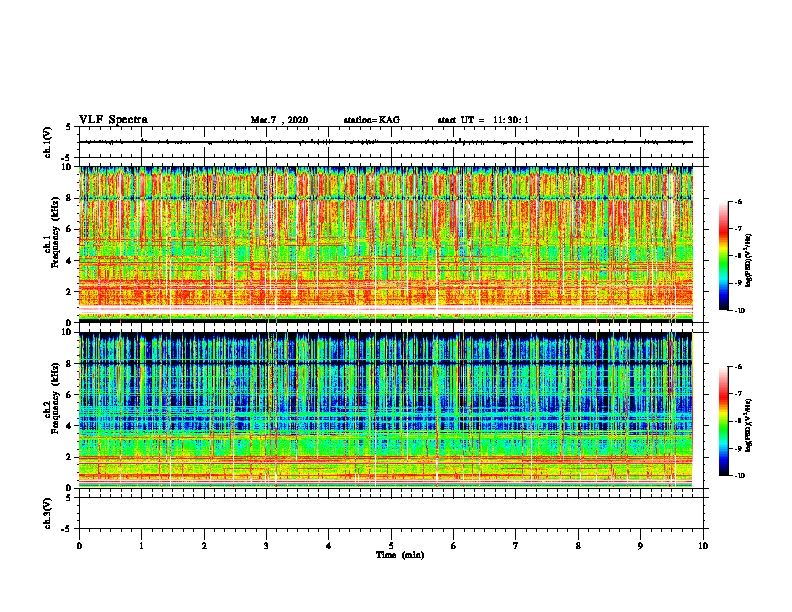The width and height of the screenshot is (792, 612).
Task: Click the "5" tick on ch.1(V) axis
Action: [70, 127]
